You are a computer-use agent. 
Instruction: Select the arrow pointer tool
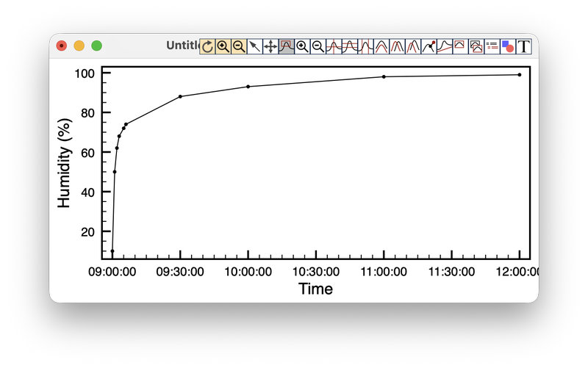pyautogui.click(x=254, y=46)
